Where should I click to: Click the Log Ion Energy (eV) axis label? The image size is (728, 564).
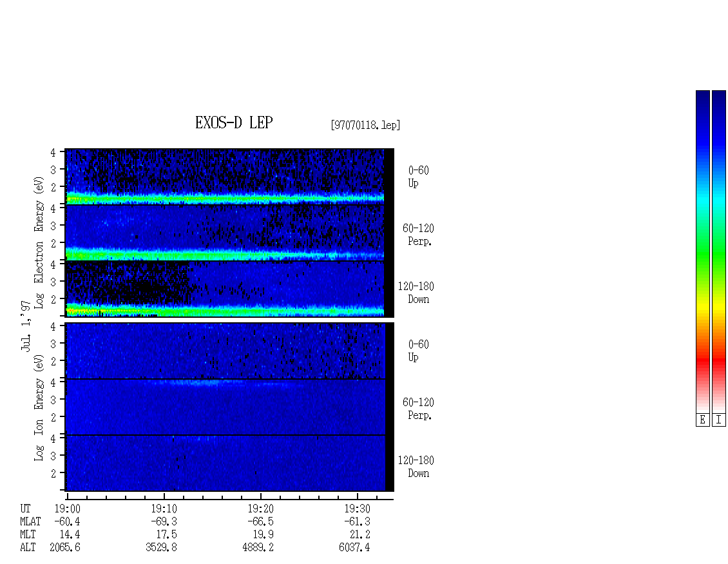(39, 407)
